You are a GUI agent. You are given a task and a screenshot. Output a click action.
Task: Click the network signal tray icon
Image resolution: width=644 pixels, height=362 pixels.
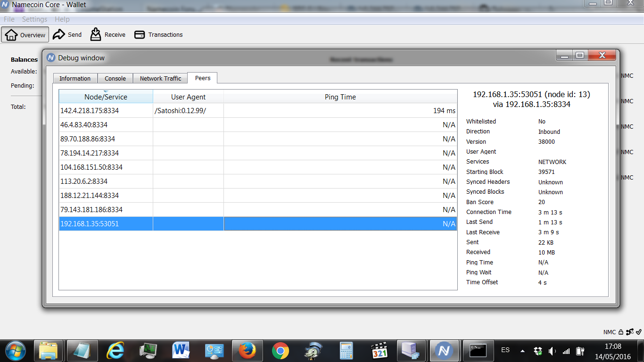566,351
